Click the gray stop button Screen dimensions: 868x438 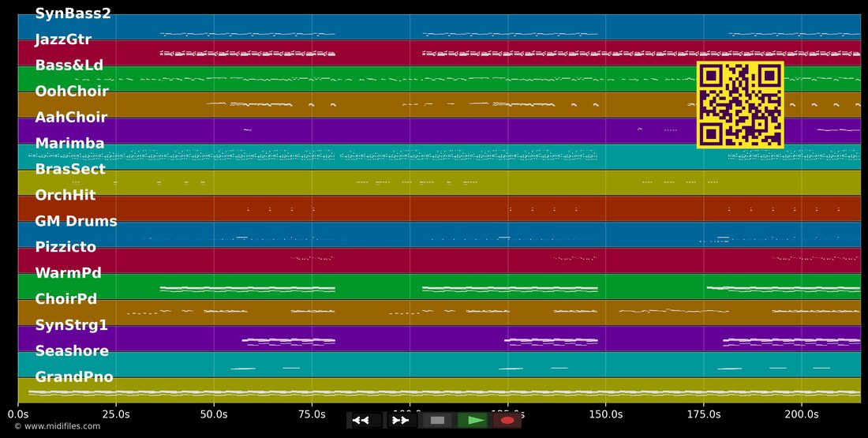[x=437, y=421]
